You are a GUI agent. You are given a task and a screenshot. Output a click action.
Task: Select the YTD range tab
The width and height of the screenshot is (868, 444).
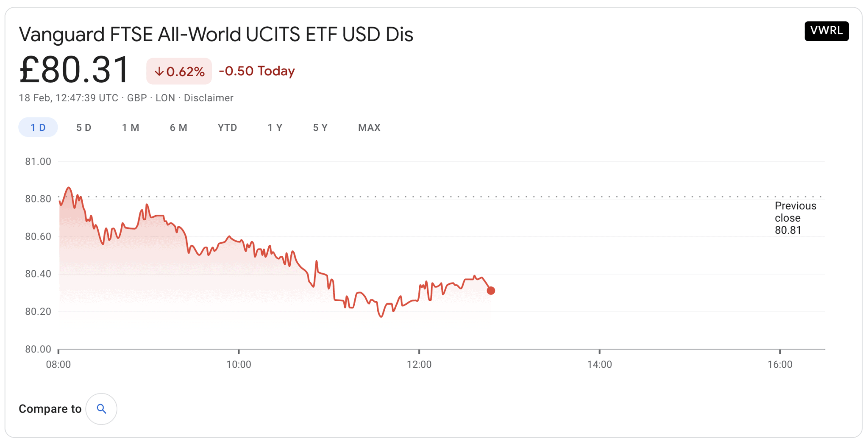pyautogui.click(x=227, y=128)
